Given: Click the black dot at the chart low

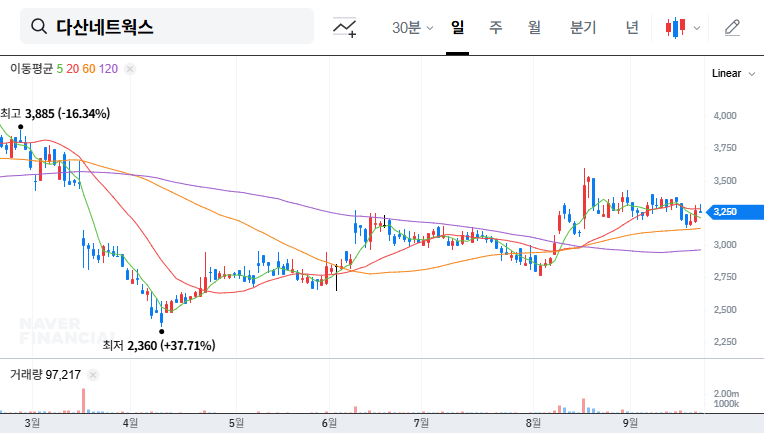Looking at the screenshot, I should (x=162, y=332).
